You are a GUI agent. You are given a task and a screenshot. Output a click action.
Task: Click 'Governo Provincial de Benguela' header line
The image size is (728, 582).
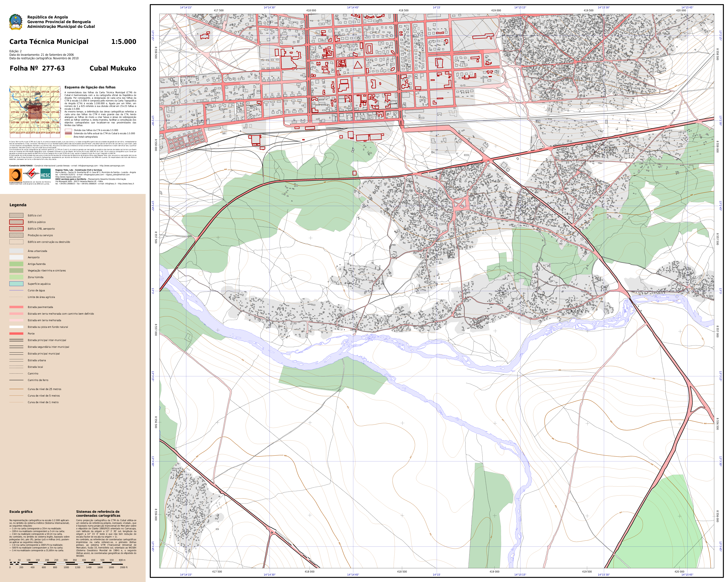click(59, 22)
